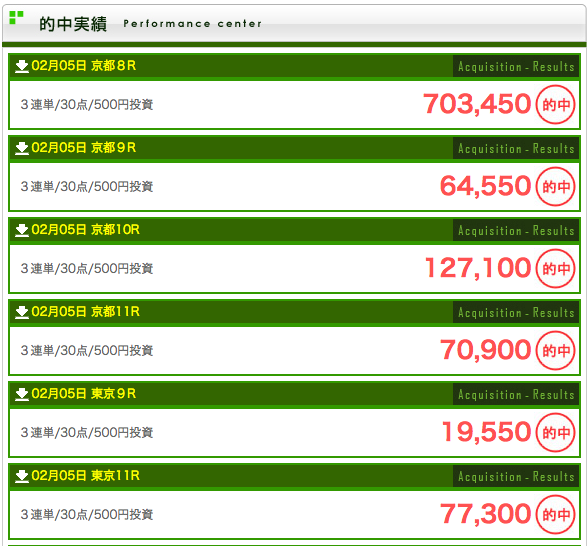Select the payout amount 77,300

tap(486, 515)
